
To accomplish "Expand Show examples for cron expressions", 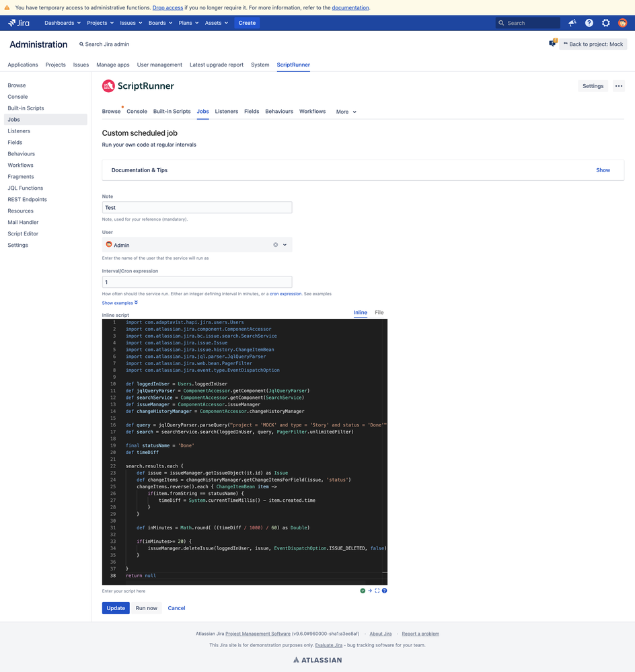I will pos(120,303).
